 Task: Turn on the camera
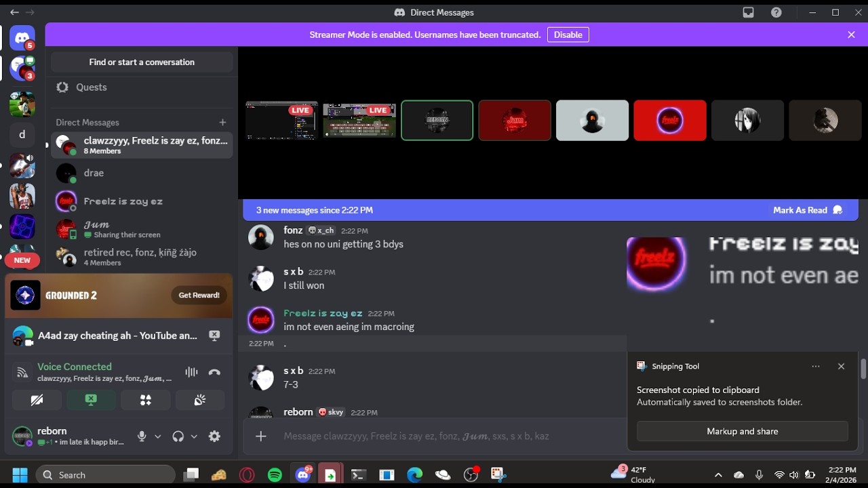[37, 400]
